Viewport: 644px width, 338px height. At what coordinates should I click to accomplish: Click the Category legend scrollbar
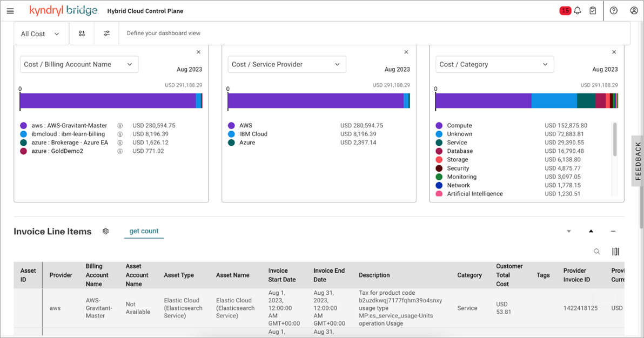point(615,140)
